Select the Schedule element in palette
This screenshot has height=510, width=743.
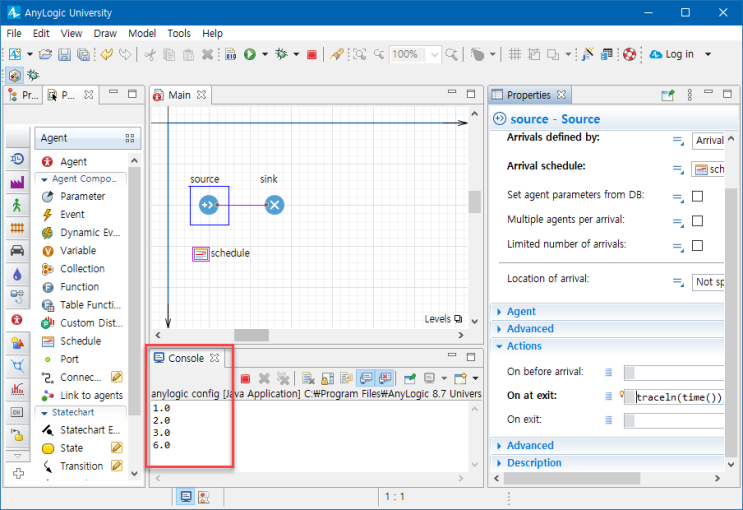point(79,341)
